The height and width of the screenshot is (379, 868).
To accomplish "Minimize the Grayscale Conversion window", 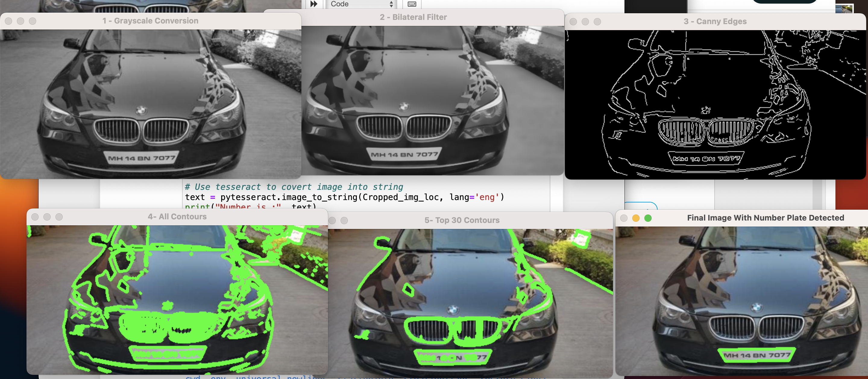I will click(20, 21).
